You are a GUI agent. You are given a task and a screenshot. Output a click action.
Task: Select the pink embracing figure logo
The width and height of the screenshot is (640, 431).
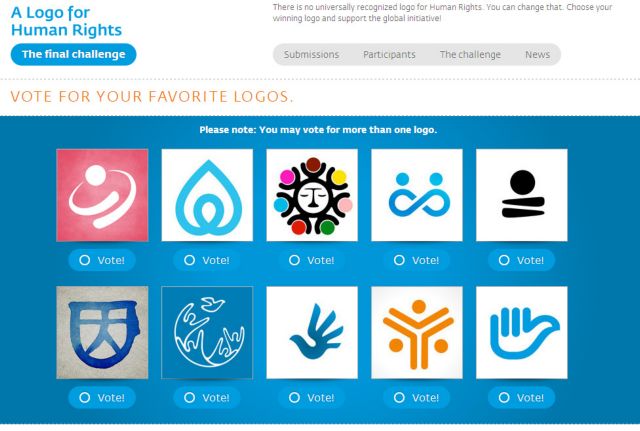(x=102, y=195)
